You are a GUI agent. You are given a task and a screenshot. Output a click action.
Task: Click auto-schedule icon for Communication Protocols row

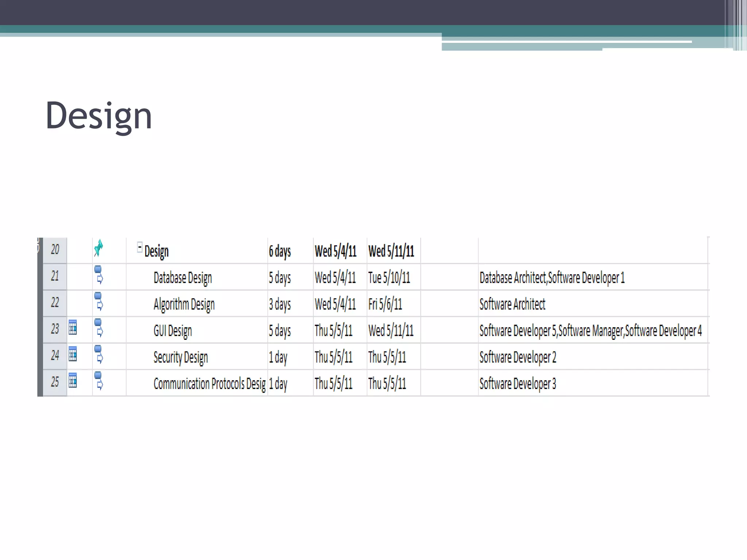98,381
